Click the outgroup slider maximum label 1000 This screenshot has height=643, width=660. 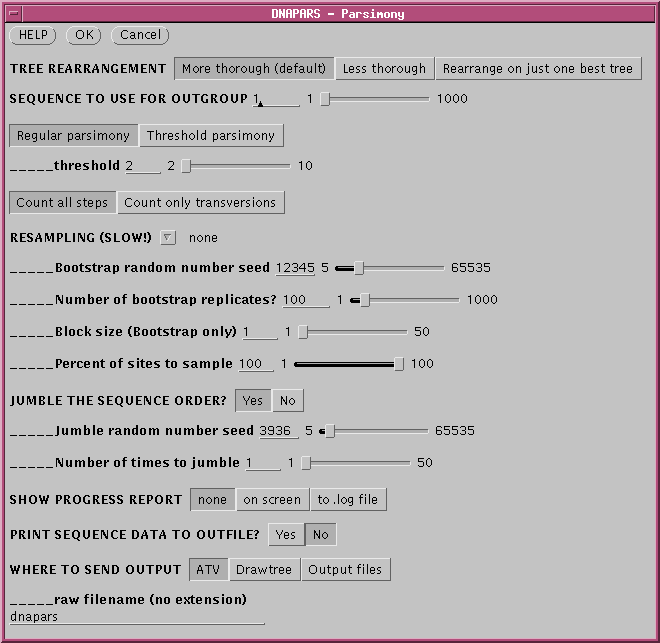click(x=452, y=99)
